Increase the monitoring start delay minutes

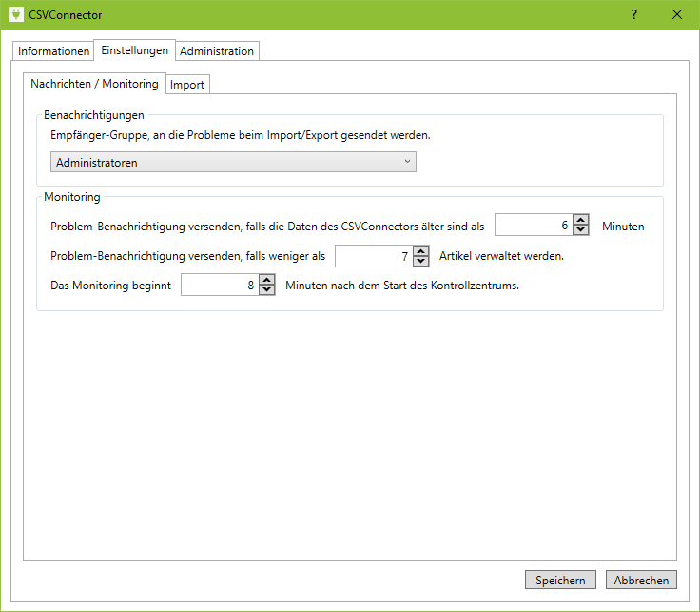pyautogui.click(x=267, y=280)
